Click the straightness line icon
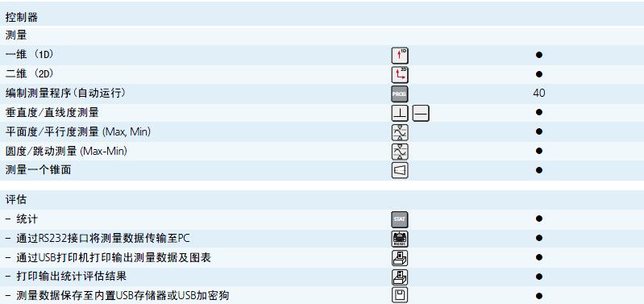Viewport: 644px width, 304px height. [x=421, y=113]
